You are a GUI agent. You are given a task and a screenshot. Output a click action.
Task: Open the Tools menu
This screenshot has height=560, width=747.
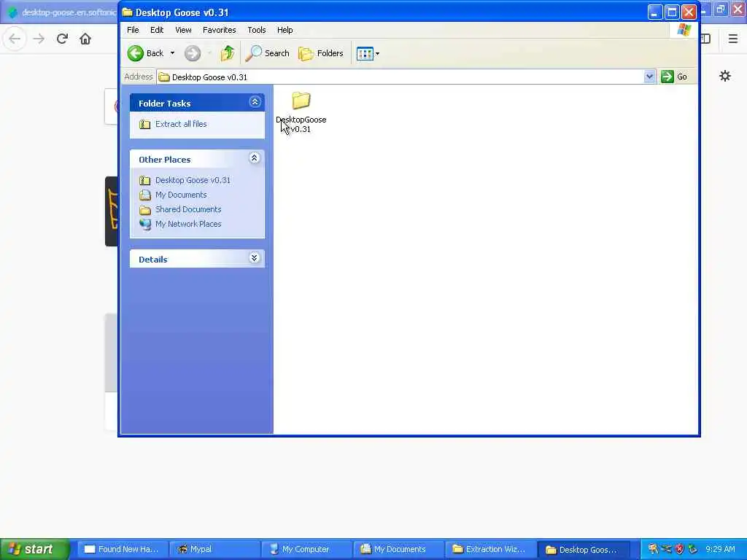[256, 30]
